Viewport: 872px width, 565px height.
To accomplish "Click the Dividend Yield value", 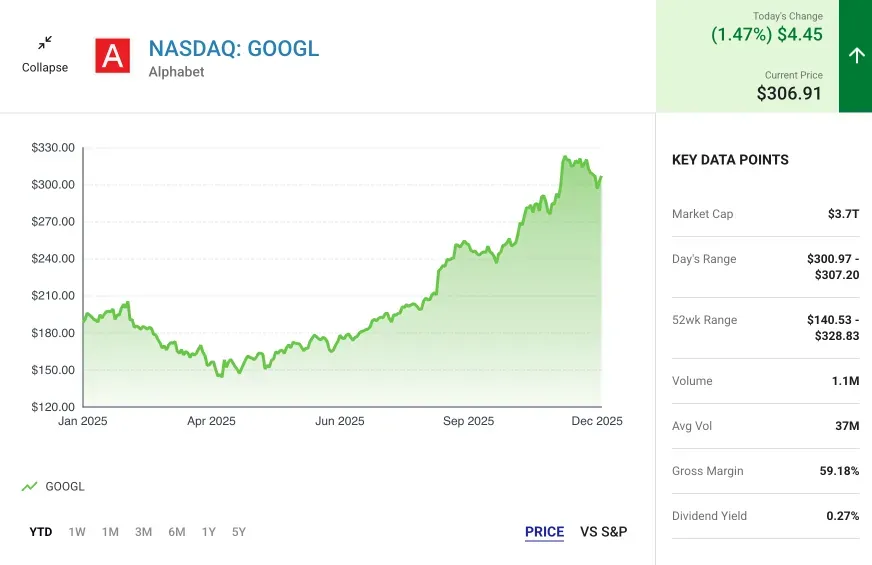I will 842,516.
